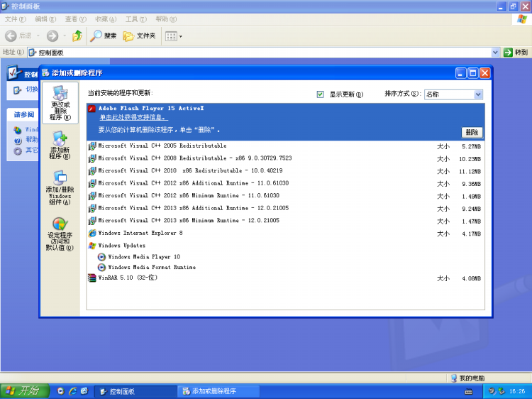Switch to Add or Remove Programs taskbar button
The image size is (532, 399).
(x=219, y=391)
